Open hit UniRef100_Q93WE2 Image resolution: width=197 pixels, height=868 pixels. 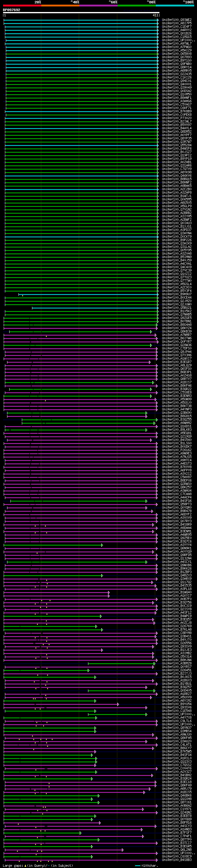177,20
